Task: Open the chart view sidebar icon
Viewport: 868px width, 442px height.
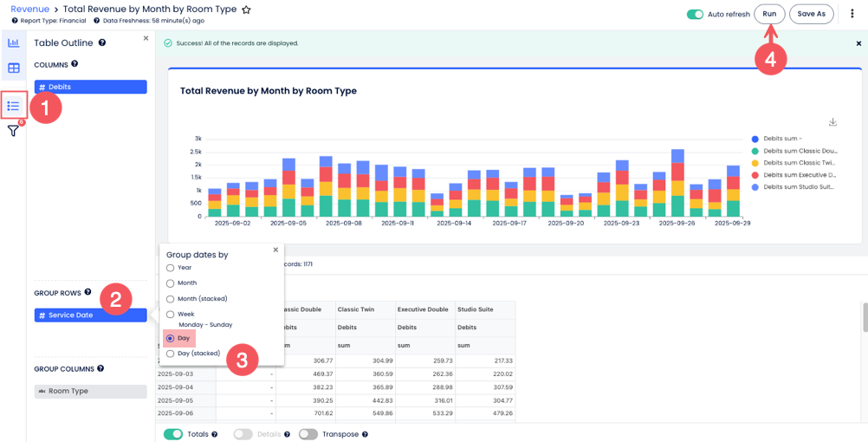Action: coord(13,42)
